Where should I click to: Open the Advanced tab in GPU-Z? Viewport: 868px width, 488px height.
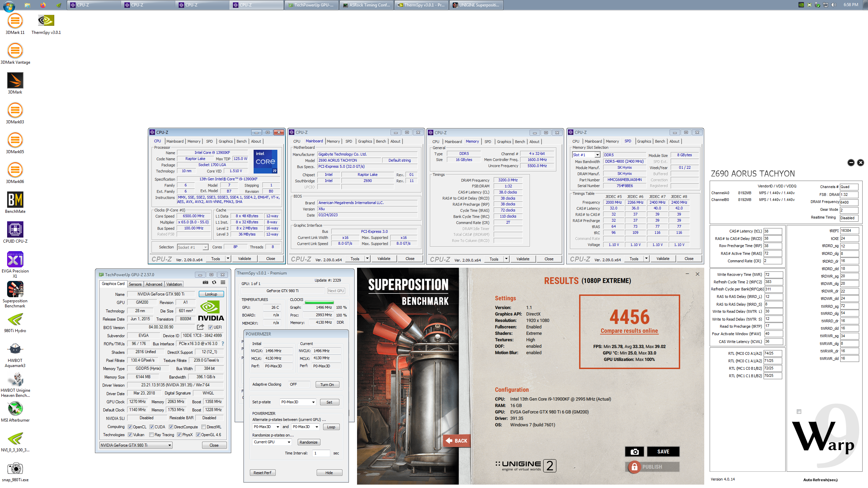click(x=154, y=284)
